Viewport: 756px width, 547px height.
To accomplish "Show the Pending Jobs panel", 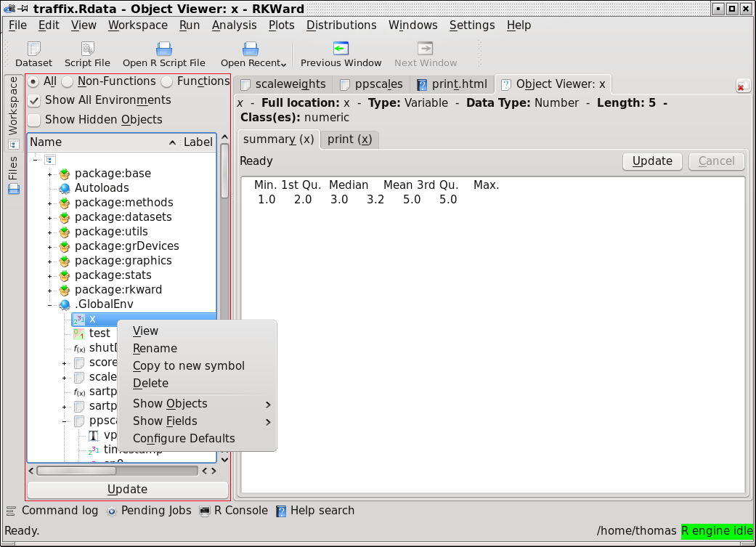I will pos(149,511).
